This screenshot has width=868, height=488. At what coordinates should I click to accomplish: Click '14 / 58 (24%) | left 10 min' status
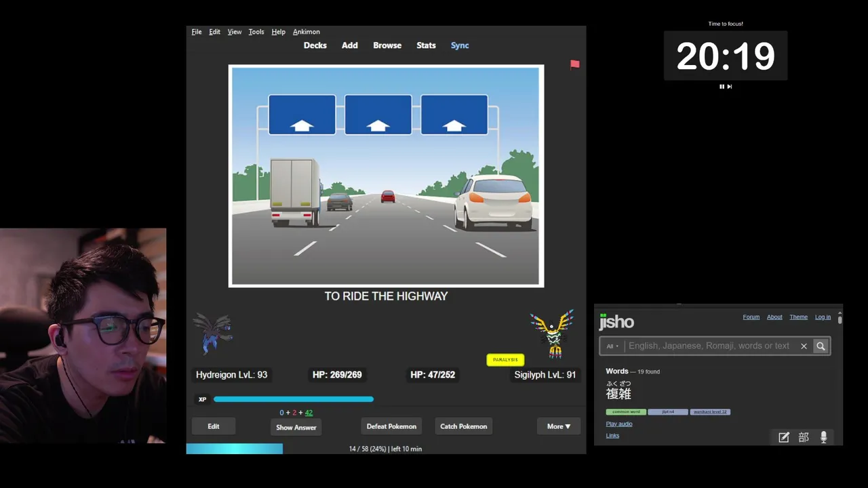pyautogui.click(x=385, y=449)
